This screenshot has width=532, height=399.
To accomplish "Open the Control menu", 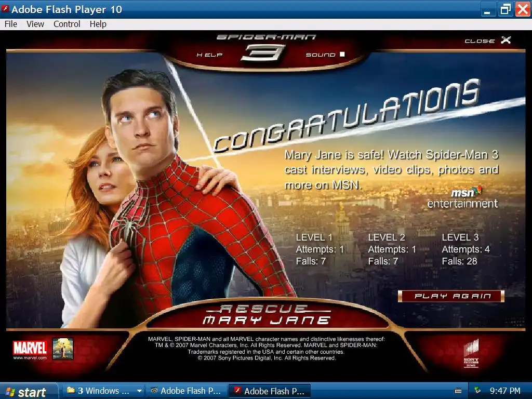I will coord(67,24).
